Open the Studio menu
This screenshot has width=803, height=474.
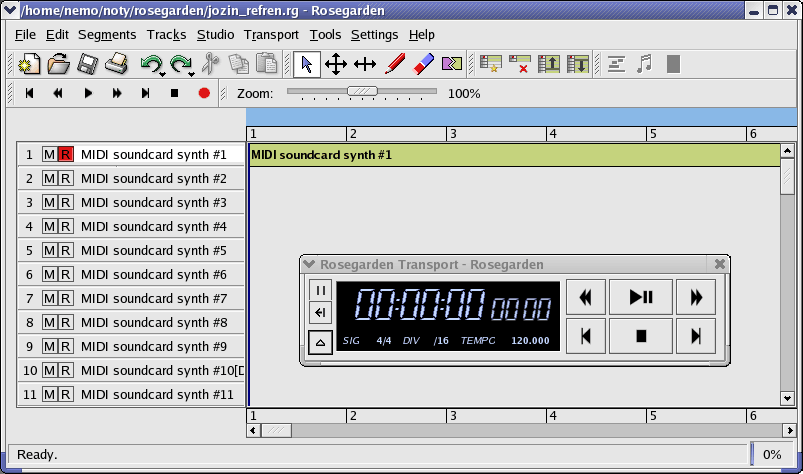216,34
